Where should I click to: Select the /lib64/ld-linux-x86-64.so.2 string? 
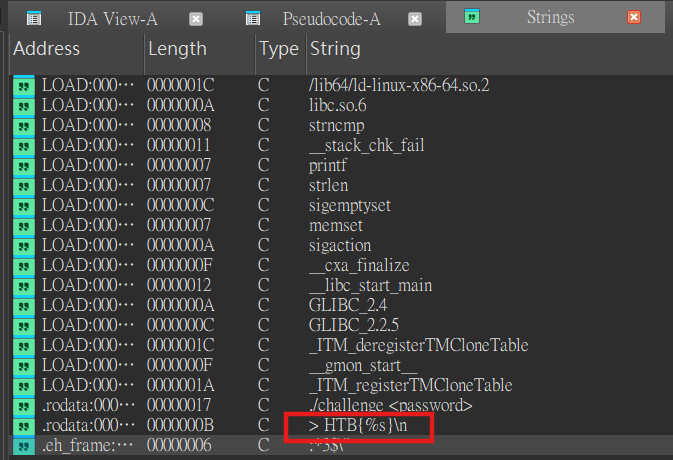tap(399, 85)
